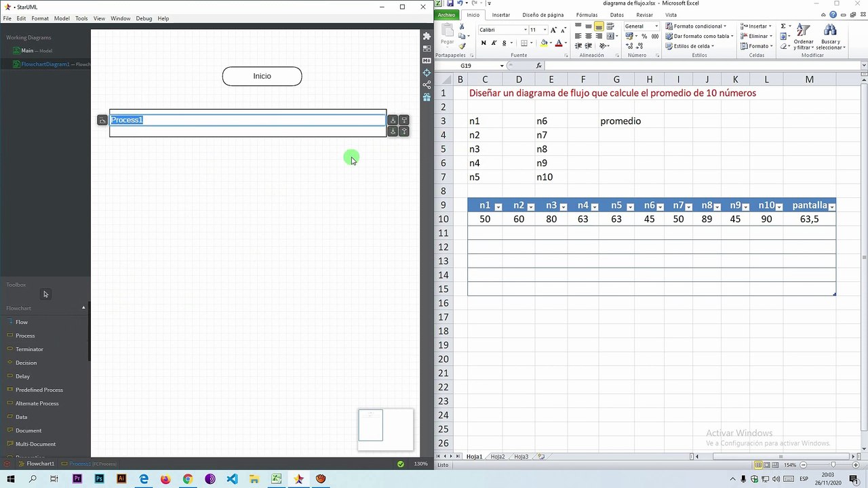This screenshot has height=488, width=868.
Task: Toggle underline formatting in Excel
Action: click(x=504, y=43)
